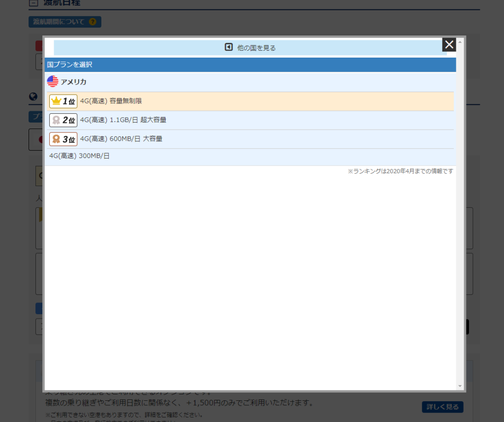The width and height of the screenshot is (504, 422).
Task: Click the dialog scrollbar down arrow
Action: tap(460, 386)
